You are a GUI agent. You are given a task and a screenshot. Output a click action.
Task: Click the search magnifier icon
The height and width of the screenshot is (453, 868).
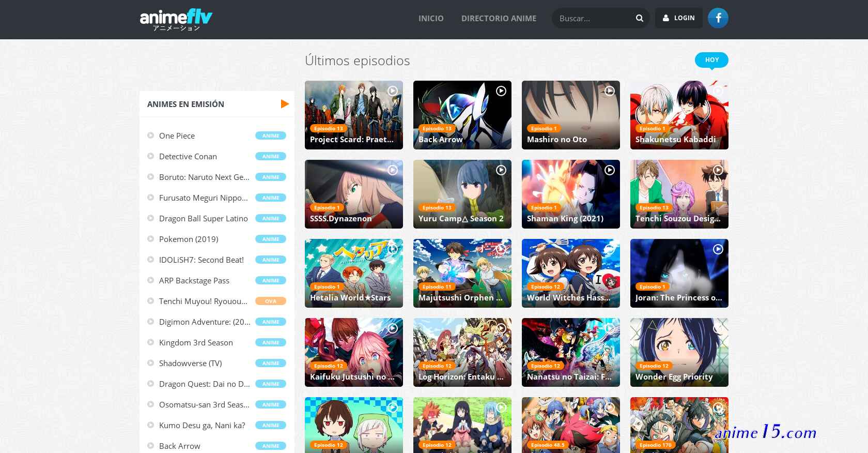640,18
